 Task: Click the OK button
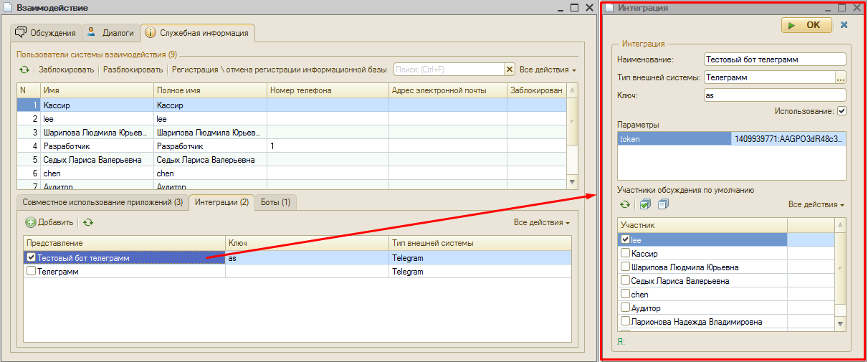tap(807, 25)
